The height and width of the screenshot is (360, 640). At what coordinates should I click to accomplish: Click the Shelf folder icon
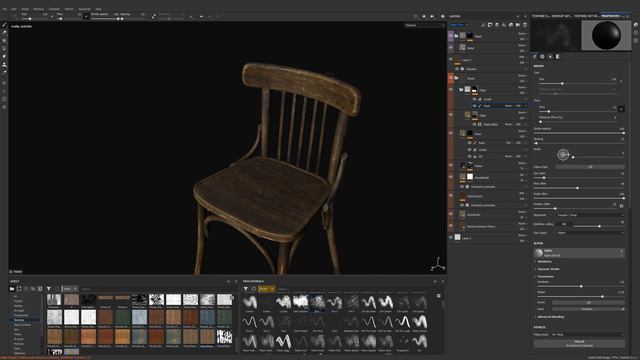tap(12, 289)
